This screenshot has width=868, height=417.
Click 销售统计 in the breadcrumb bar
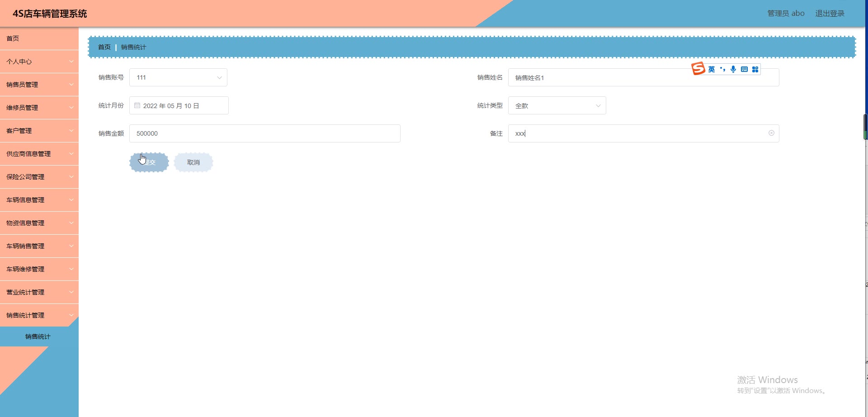133,47
